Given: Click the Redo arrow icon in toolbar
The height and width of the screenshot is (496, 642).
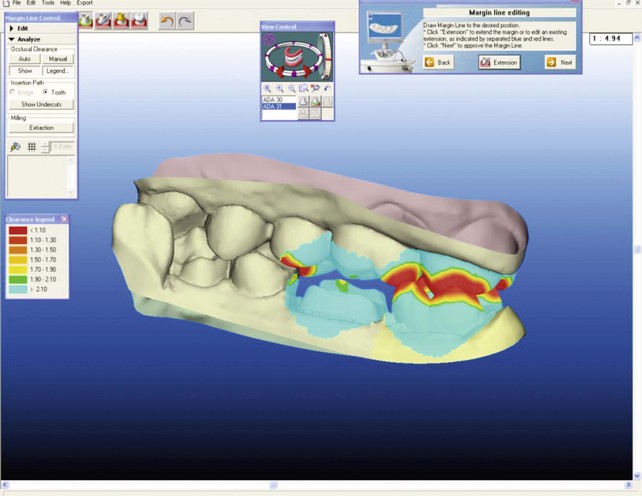Looking at the screenshot, I should pyautogui.click(x=185, y=20).
